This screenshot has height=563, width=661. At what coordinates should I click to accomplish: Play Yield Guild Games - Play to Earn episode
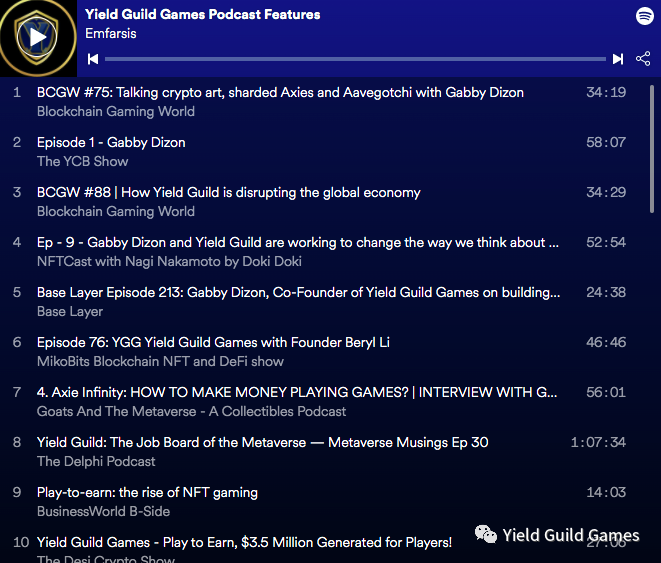click(244, 542)
